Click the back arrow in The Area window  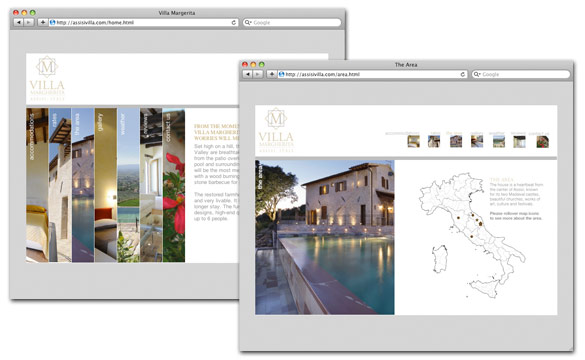tap(247, 74)
